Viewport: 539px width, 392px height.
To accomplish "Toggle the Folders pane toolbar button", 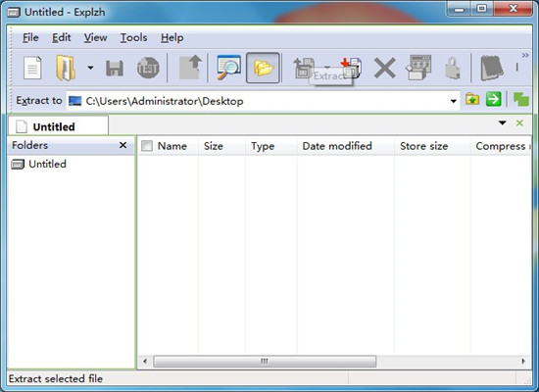I will point(263,68).
